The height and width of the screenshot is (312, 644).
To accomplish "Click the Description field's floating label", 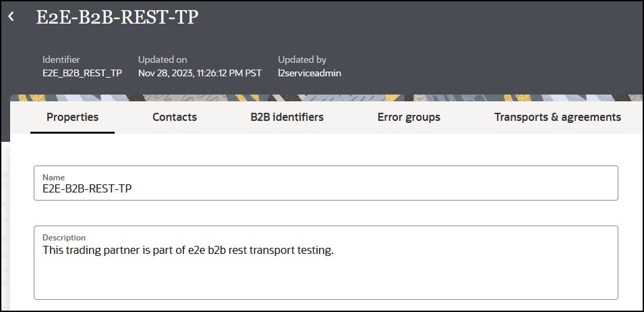I will (64, 238).
